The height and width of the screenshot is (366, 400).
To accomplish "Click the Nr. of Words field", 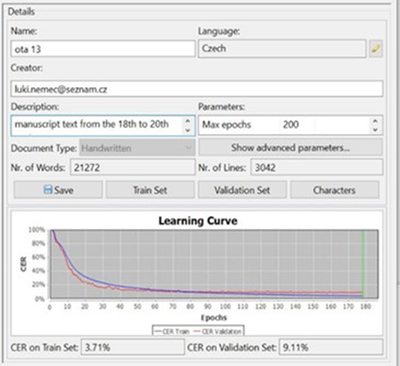I will point(132,167).
